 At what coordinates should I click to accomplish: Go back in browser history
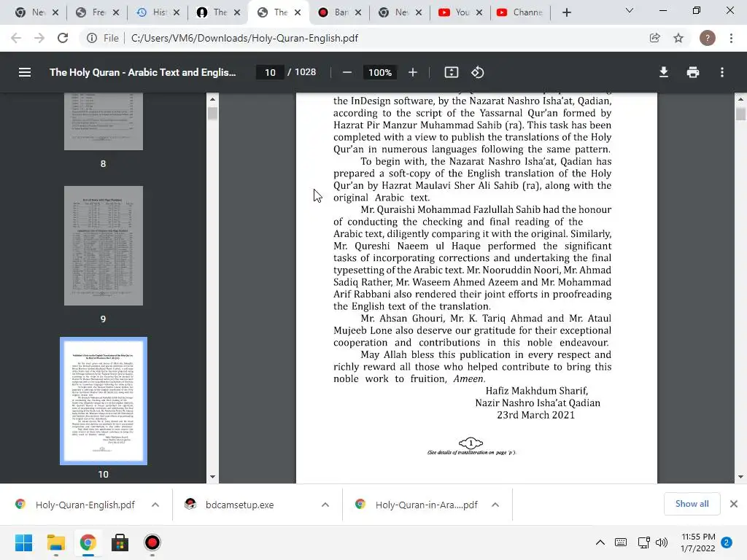(x=16, y=38)
